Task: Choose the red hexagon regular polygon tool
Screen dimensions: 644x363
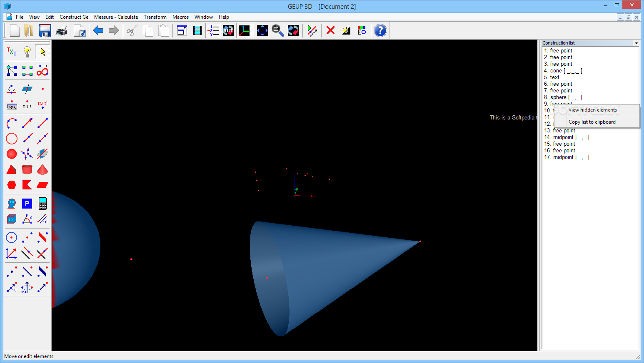Action: (12, 185)
